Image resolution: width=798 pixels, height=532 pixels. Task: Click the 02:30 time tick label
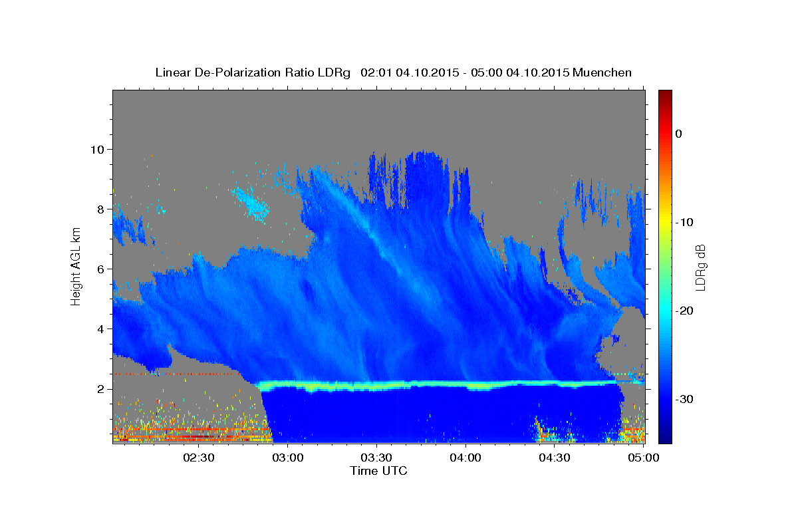point(198,458)
